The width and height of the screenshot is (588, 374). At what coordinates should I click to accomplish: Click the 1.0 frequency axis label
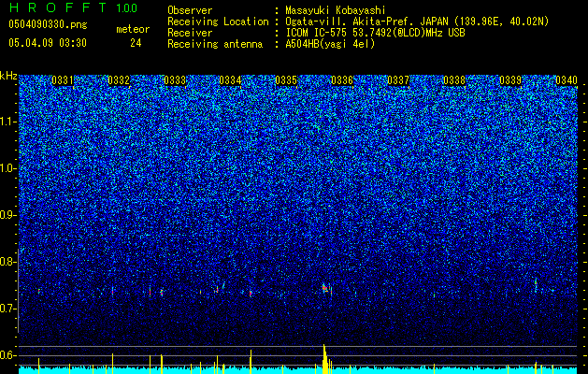(8, 168)
